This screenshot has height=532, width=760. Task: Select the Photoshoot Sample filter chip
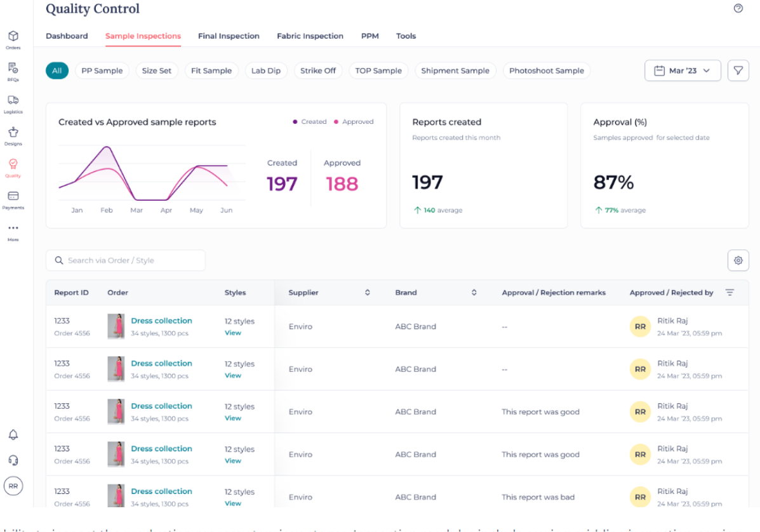pos(546,70)
